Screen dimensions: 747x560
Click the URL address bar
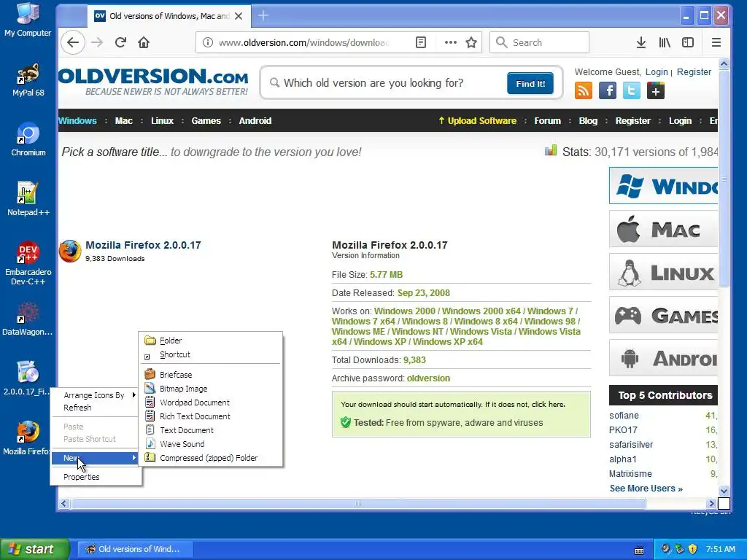[x=305, y=42]
